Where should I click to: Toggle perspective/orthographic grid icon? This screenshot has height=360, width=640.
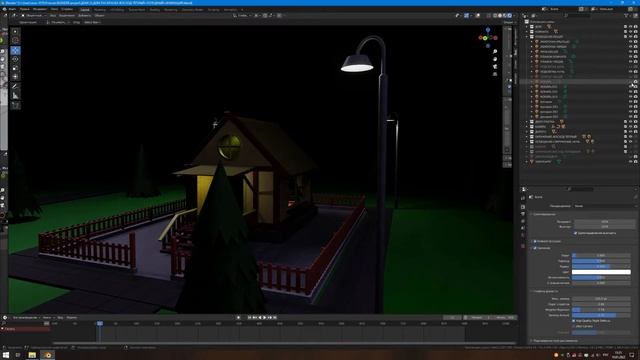[495, 74]
